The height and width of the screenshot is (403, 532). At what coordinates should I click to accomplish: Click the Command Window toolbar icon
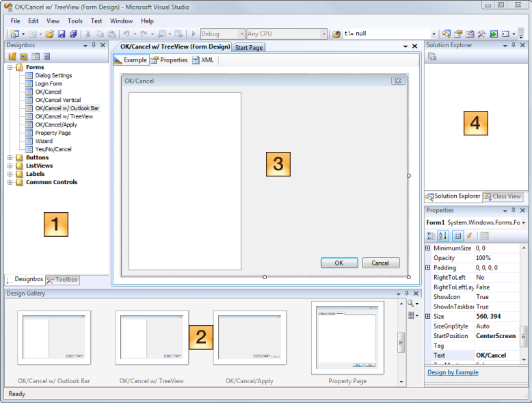(505, 34)
